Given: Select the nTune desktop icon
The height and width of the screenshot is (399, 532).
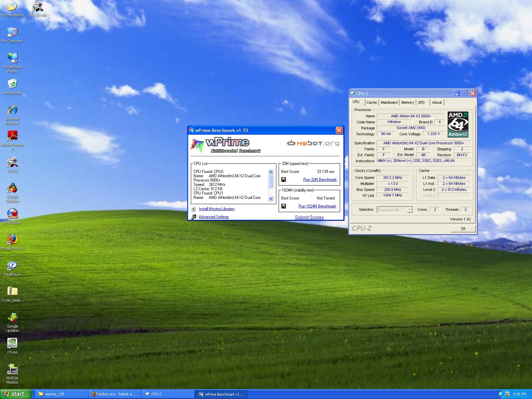Looking at the screenshot, I should tap(12, 346).
